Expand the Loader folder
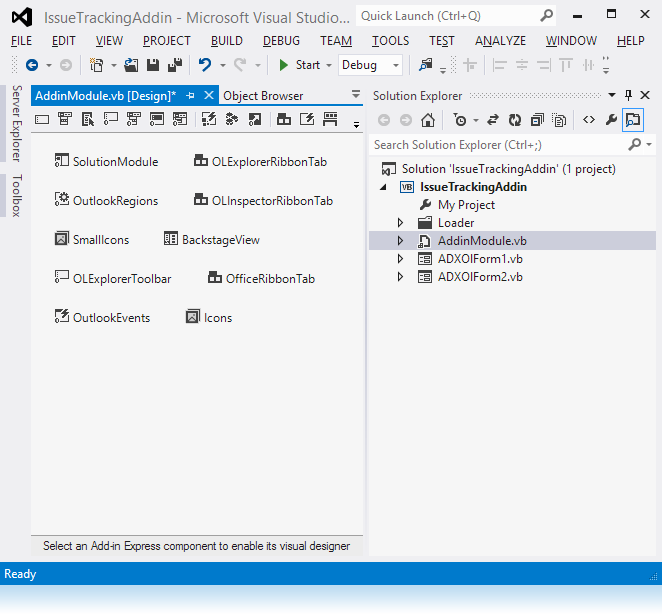Image resolution: width=662 pixels, height=615 pixels. (400, 222)
